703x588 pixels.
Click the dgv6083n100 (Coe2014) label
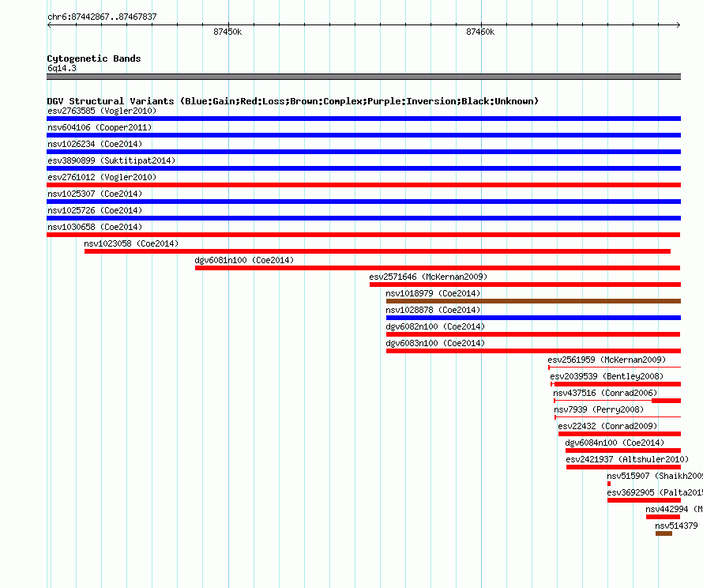pos(435,343)
